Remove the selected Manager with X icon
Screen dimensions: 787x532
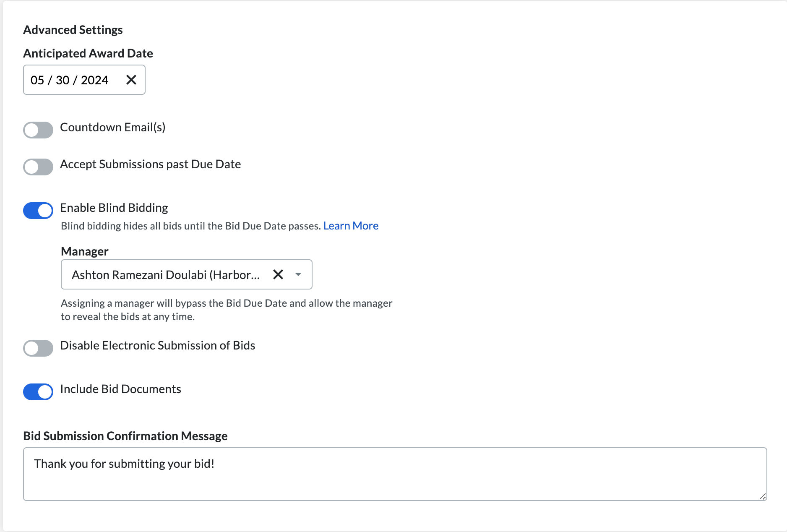point(278,274)
